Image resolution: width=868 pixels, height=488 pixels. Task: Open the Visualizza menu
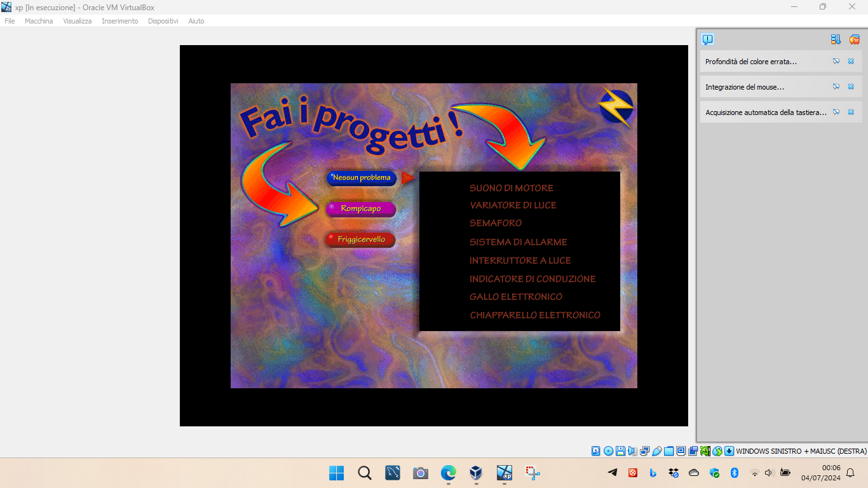tap(77, 21)
